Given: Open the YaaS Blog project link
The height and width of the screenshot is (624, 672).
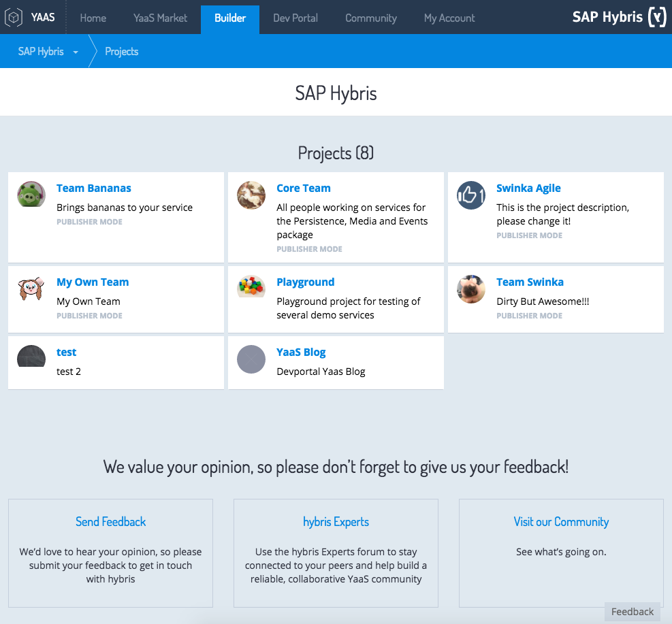Looking at the screenshot, I should tap(301, 352).
